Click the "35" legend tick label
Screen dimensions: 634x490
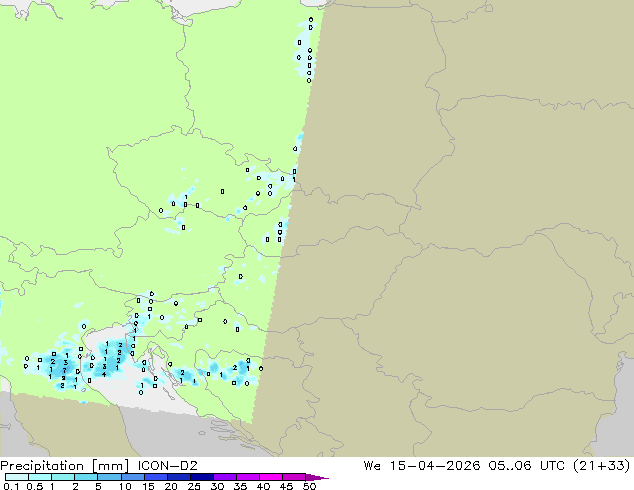(x=240, y=486)
